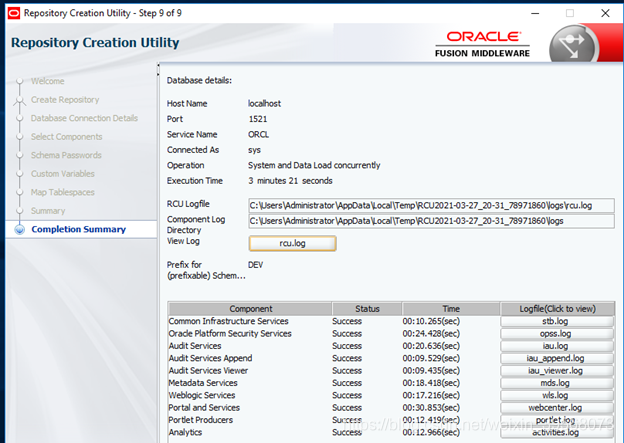The width and height of the screenshot is (624, 443).
Task: Click the round grey utility emblem icon
Action: click(573, 44)
